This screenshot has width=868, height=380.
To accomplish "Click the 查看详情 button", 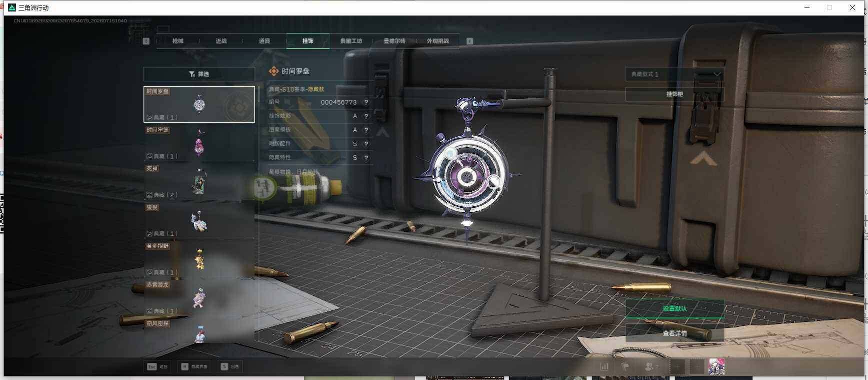I will click(674, 333).
